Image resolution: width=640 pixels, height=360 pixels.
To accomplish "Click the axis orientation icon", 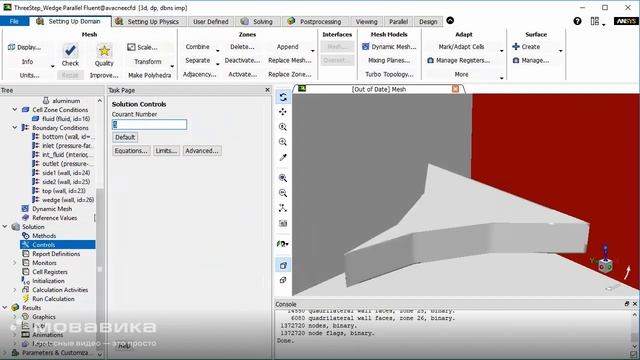I will click(x=283, y=208).
